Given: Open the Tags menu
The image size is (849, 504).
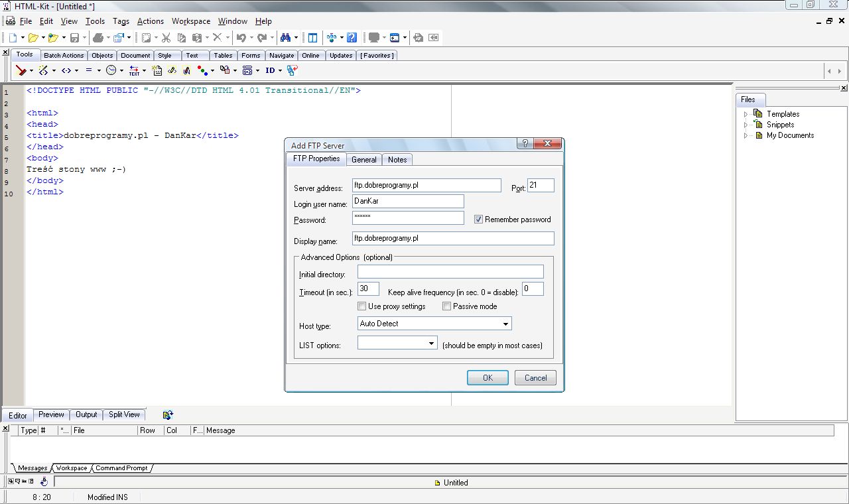Looking at the screenshot, I should coord(121,21).
